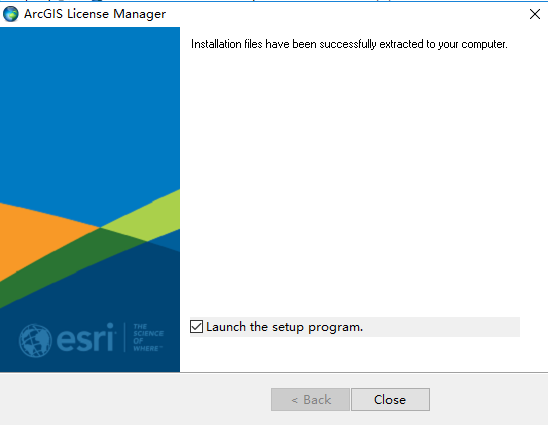
Task: Click the esri wordmark text on banner
Action: click(86, 338)
